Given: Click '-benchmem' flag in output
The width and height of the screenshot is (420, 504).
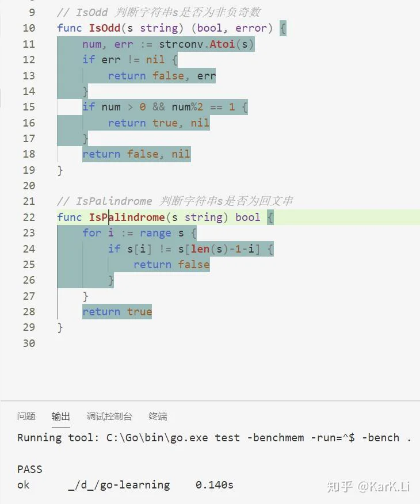Looking at the screenshot, I should (x=275, y=438).
